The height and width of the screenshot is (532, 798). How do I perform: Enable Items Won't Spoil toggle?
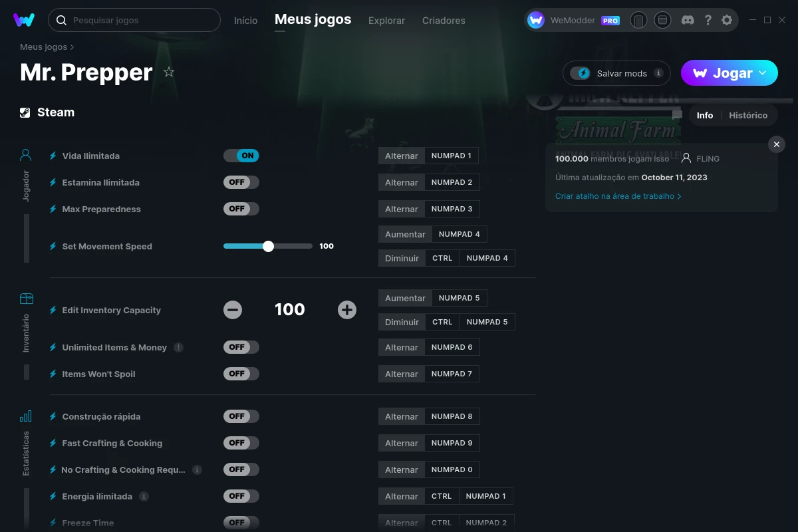click(241, 374)
